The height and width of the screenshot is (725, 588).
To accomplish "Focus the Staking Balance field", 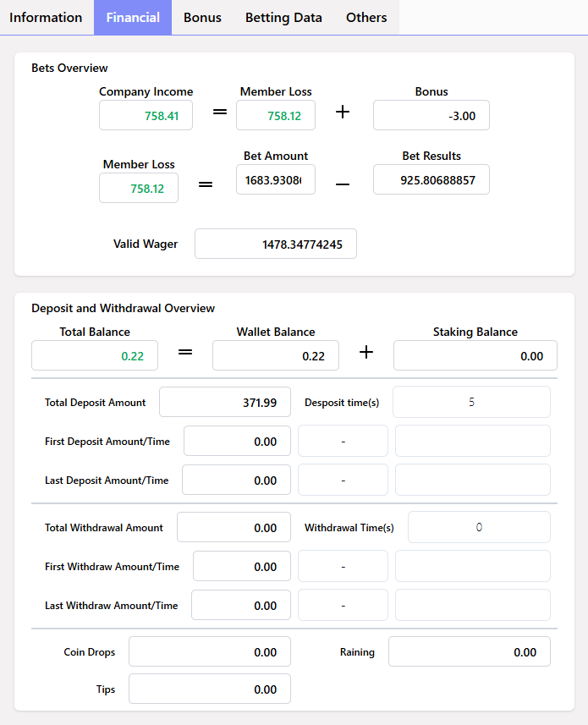I will tap(475, 355).
